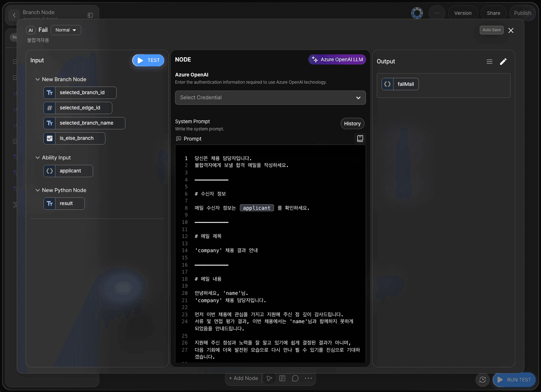Open the bottom toolbar more options dots

tap(308, 378)
